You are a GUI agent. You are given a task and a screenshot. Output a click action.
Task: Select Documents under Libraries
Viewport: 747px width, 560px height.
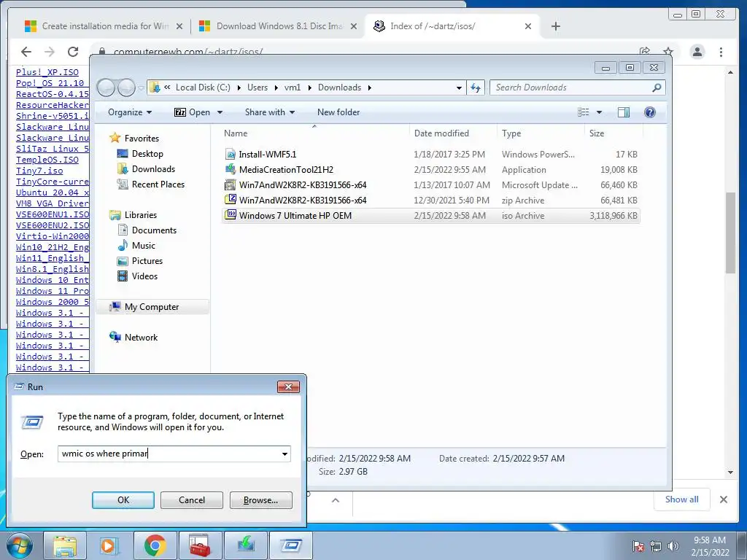pyautogui.click(x=147, y=230)
